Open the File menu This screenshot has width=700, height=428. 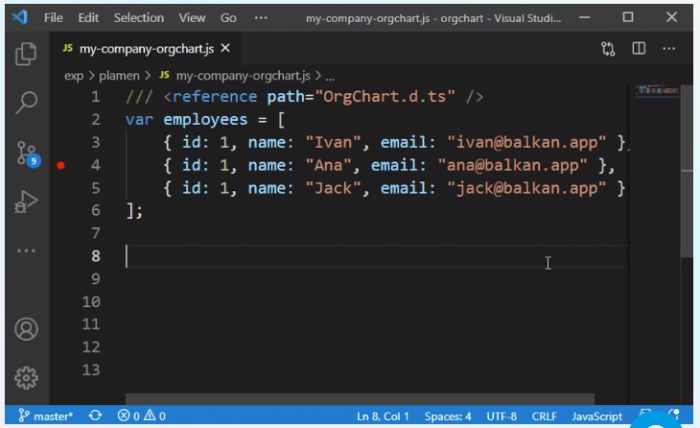(53, 18)
